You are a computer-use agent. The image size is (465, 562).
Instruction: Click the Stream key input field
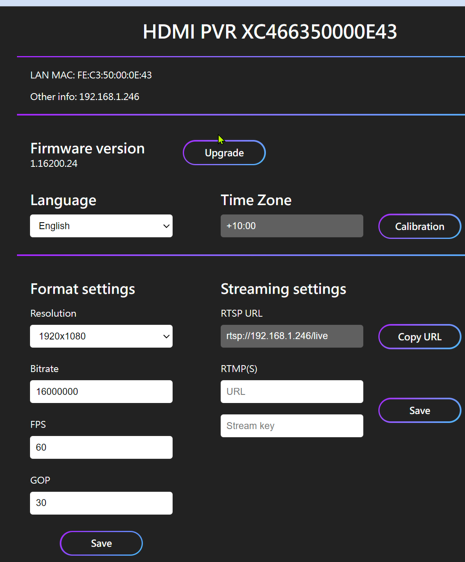pyautogui.click(x=291, y=426)
